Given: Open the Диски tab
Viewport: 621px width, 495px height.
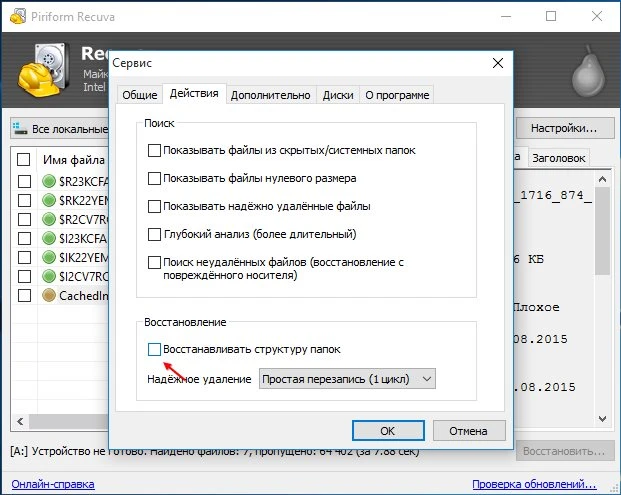Looking at the screenshot, I should pyautogui.click(x=338, y=95).
